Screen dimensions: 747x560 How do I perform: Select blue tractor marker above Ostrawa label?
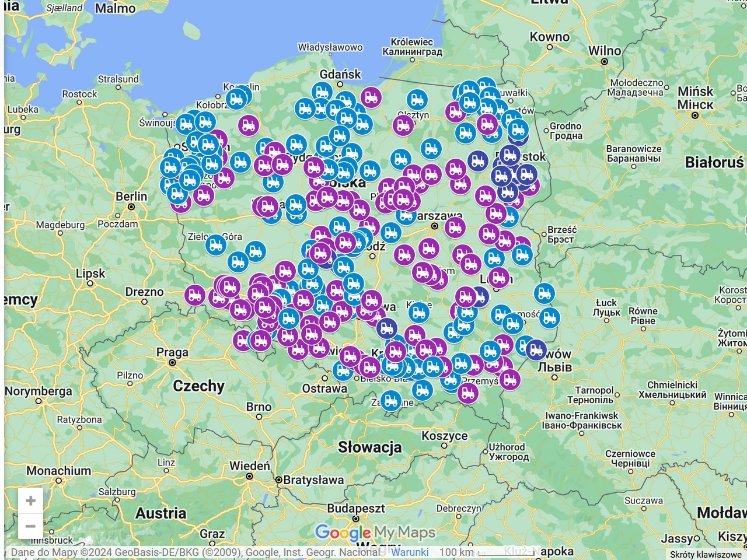(x=343, y=370)
